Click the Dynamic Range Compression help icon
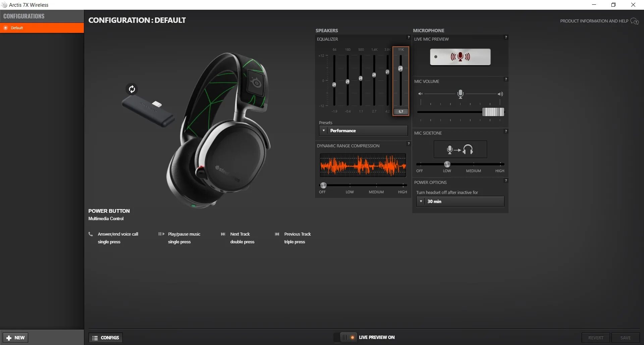The image size is (644, 345). [409, 144]
